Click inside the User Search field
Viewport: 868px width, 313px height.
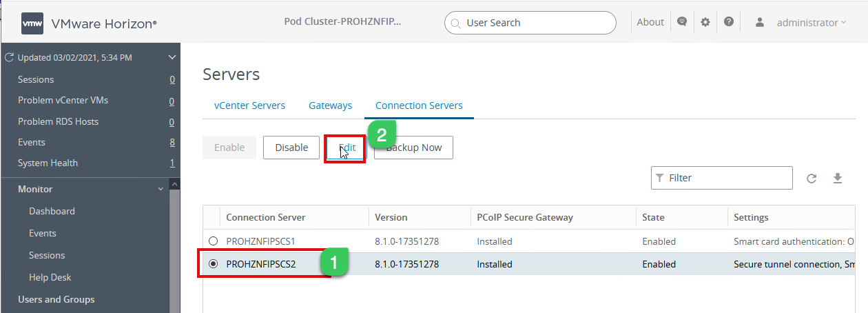coord(537,23)
